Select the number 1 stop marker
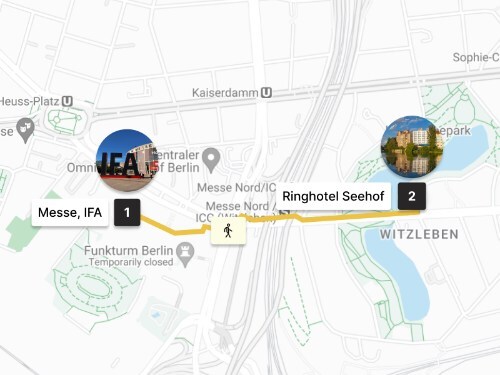Viewport: 500px width, 375px height. pos(127,212)
